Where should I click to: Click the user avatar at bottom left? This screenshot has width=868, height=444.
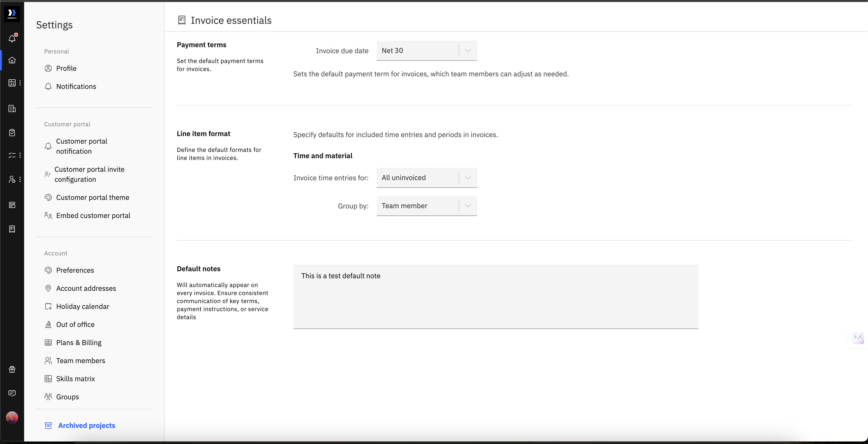[12, 417]
